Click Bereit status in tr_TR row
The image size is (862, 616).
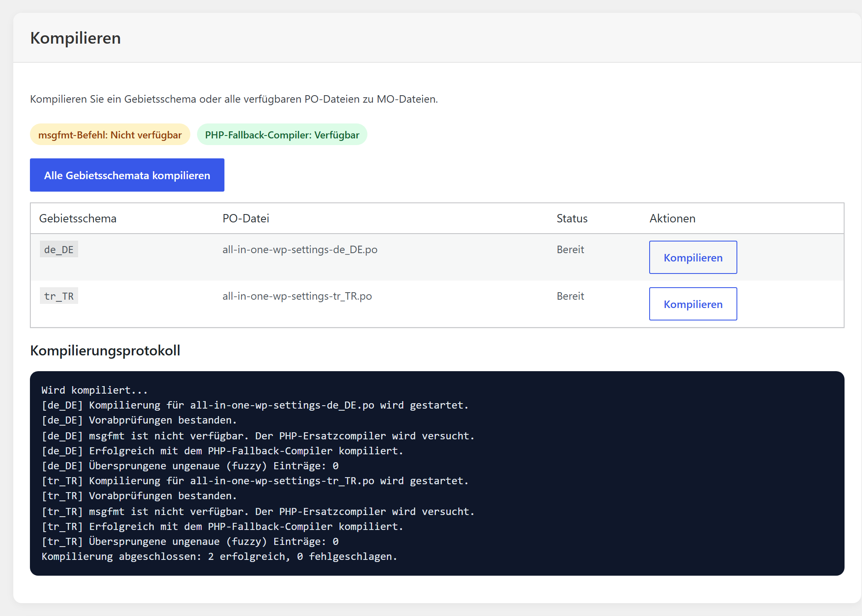coord(570,296)
